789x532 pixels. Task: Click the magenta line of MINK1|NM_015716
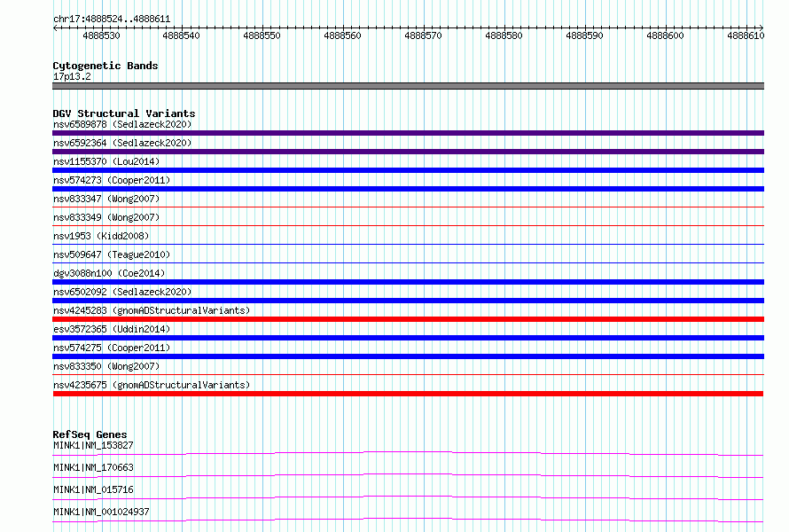[408, 497]
